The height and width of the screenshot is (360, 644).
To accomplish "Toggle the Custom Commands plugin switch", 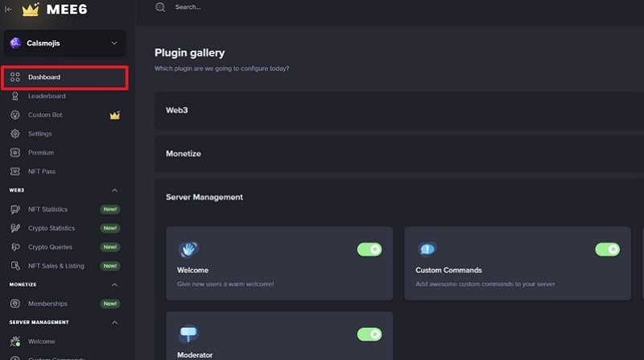I will 608,250.
